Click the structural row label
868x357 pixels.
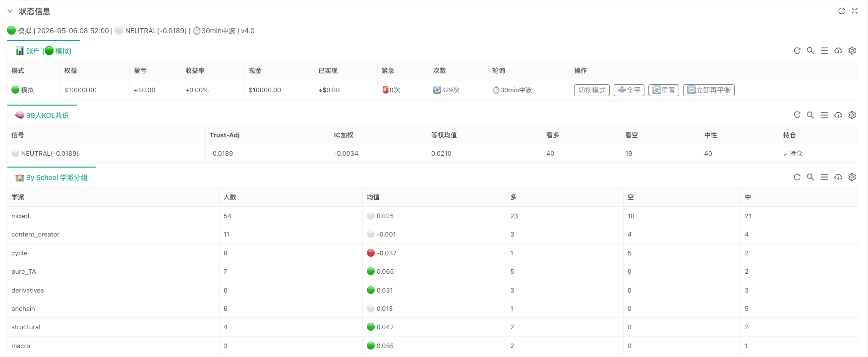coord(26,327)
